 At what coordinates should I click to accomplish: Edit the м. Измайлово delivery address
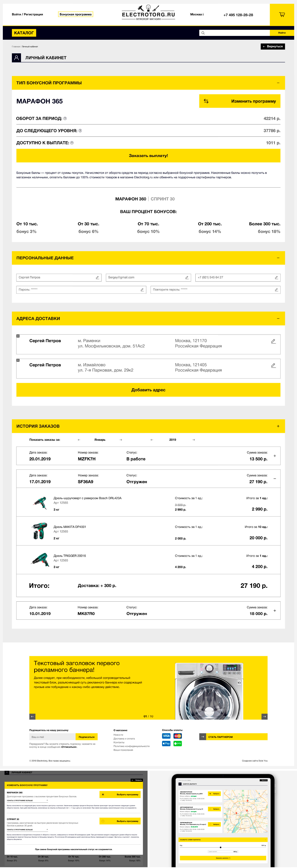pyautogui.click(x=273, y=365)
